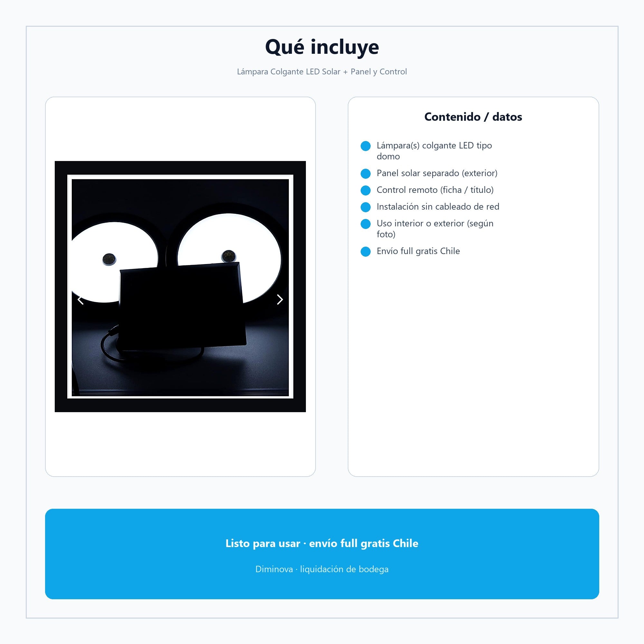644x644 pixels.
Task: Click the bullet next to Uso interior o exterior
Action: (366, 224)
